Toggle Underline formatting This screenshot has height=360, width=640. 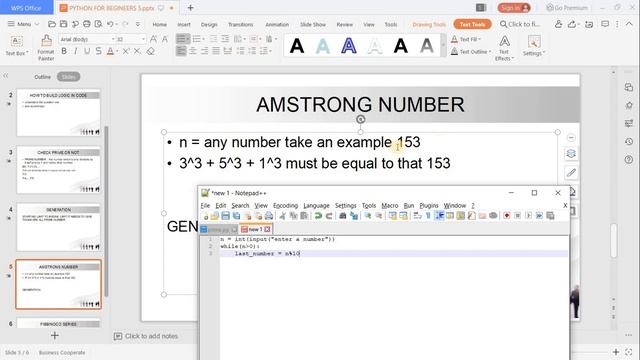point(87,51)
